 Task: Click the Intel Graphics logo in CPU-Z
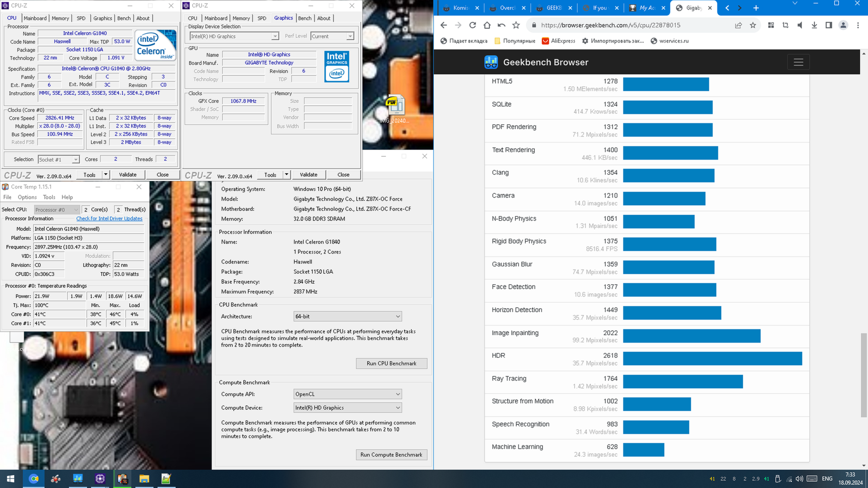[337, 66]
